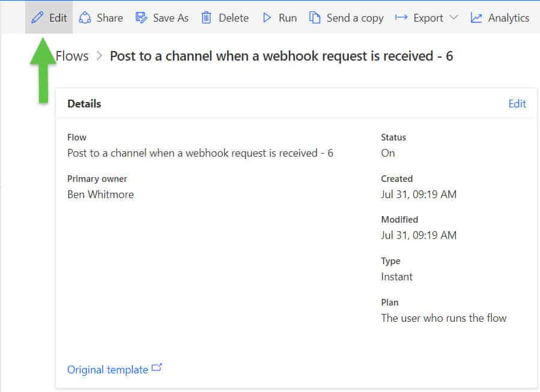Open the Original template link
The height and width of the screenshot is (392, 540).
click(x=108, y=369)
